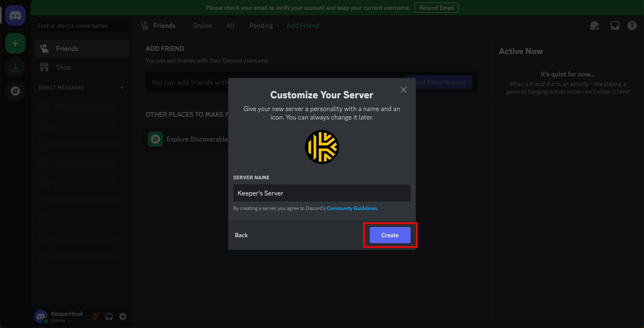The image size is (644, 328).
Task: Click the New Group DM icon
Action: pyautogui.click(x=595, y=26)
